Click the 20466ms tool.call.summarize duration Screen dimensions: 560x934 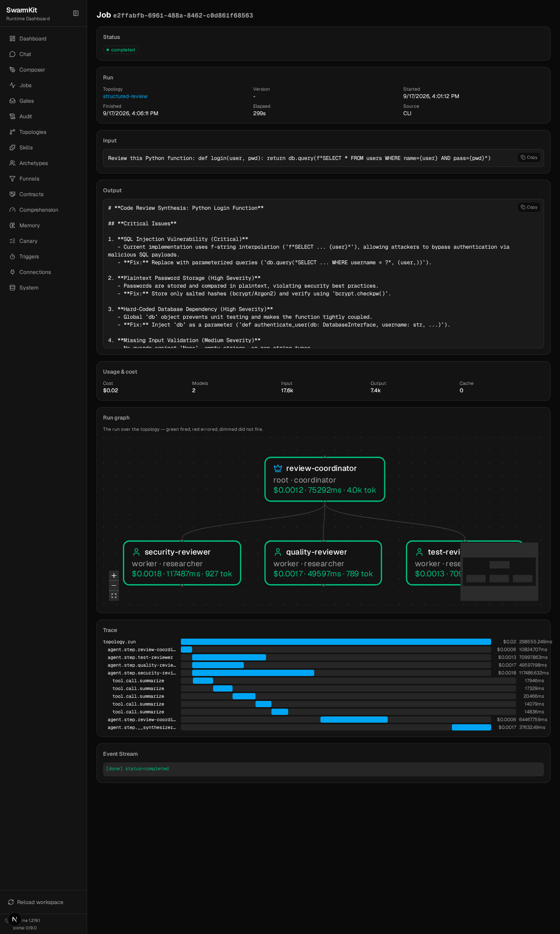coord(534,696)
